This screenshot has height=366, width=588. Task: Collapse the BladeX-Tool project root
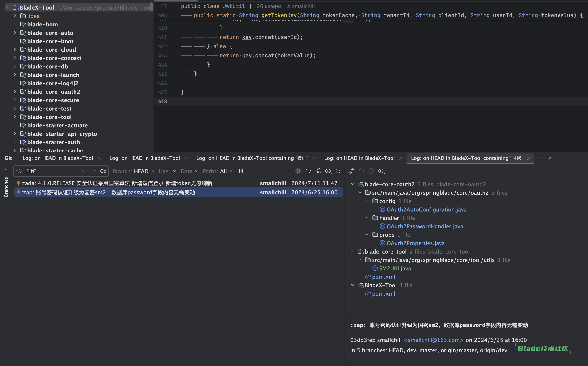pos(8,7)
